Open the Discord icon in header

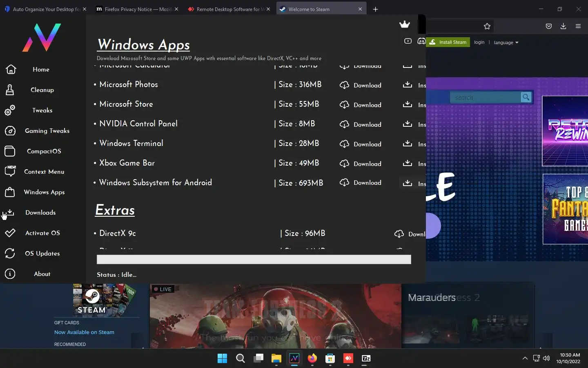(421, 41)
